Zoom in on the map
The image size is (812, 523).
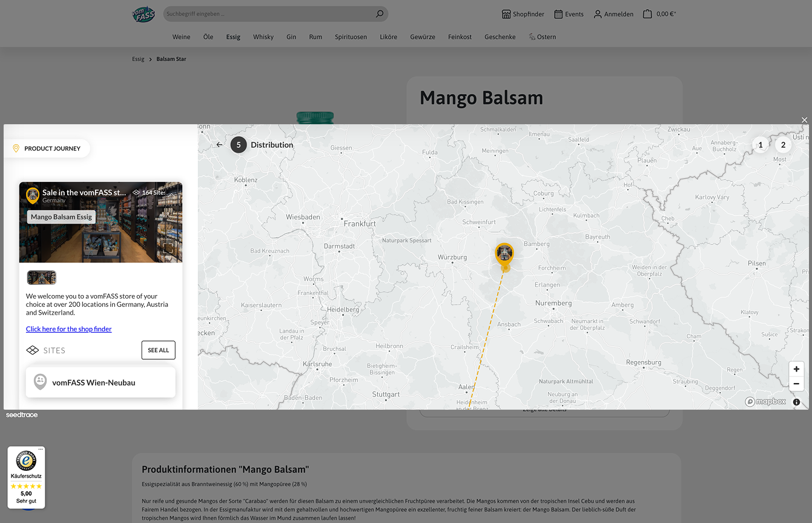796,369
